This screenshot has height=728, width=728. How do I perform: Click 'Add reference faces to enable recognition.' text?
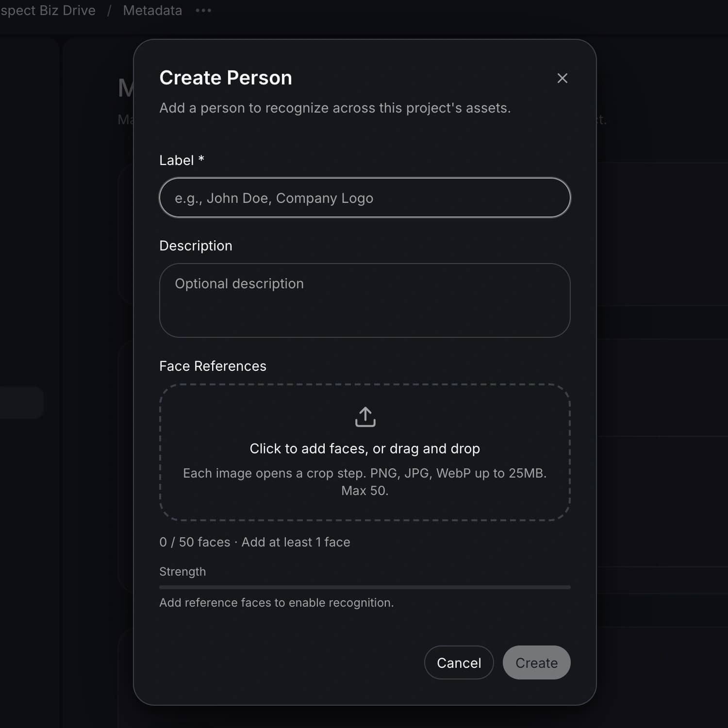pyautogui.click(x=277, y=602)
